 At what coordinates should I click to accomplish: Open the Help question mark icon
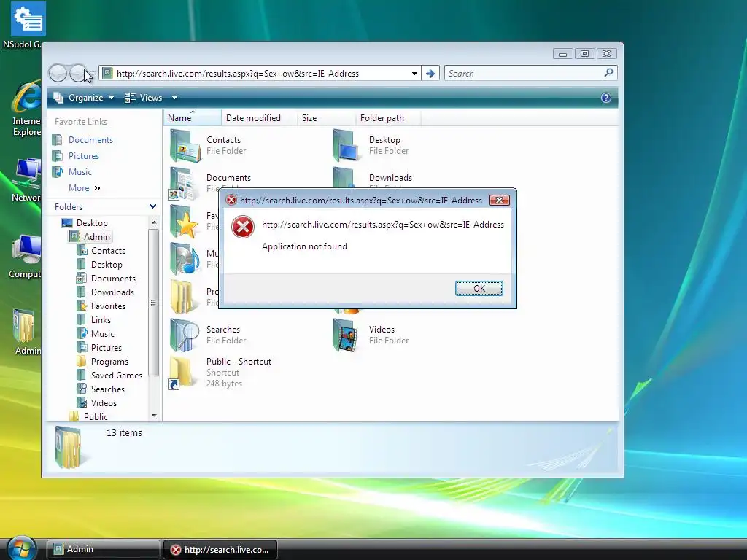(x=606, y=98)
